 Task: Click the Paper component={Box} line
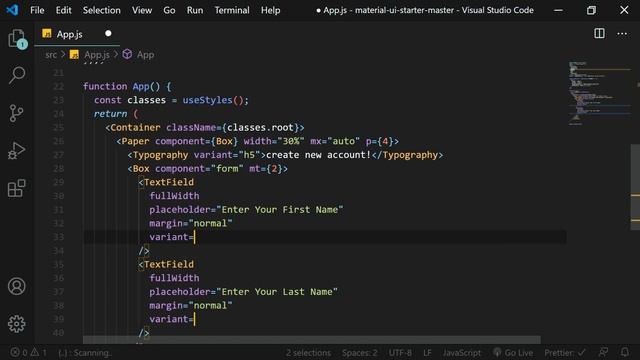pos(258,141)
